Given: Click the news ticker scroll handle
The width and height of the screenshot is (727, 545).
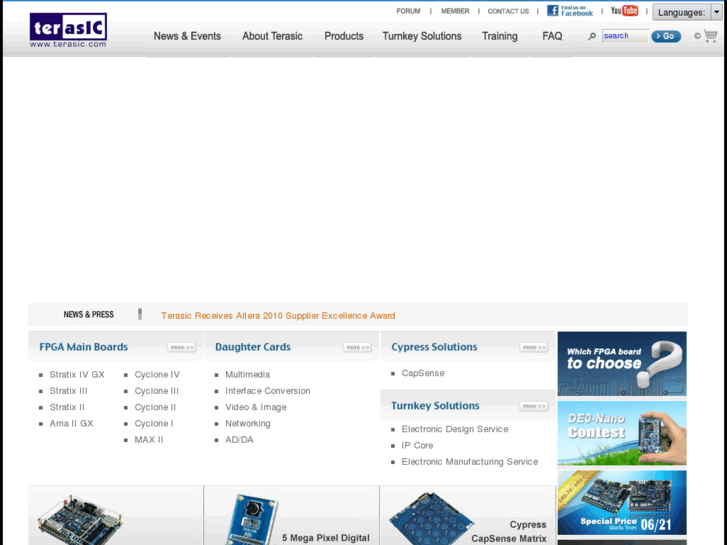Looking at the screenshot, I should (140, 314).
